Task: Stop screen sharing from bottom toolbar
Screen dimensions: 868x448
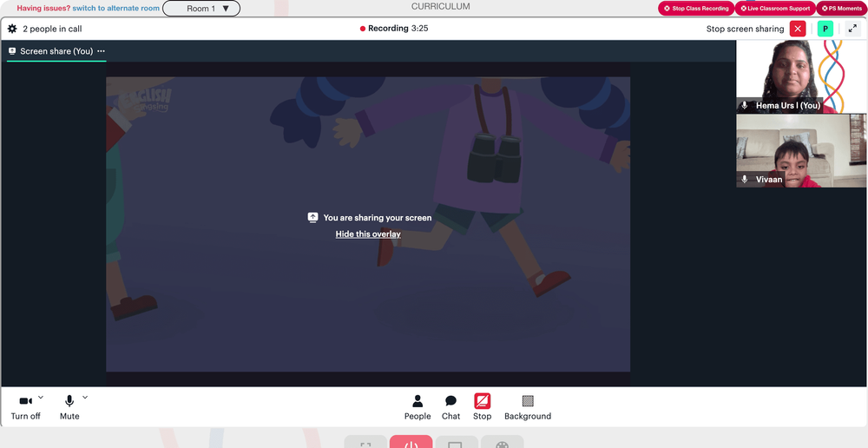Action: 482,407
